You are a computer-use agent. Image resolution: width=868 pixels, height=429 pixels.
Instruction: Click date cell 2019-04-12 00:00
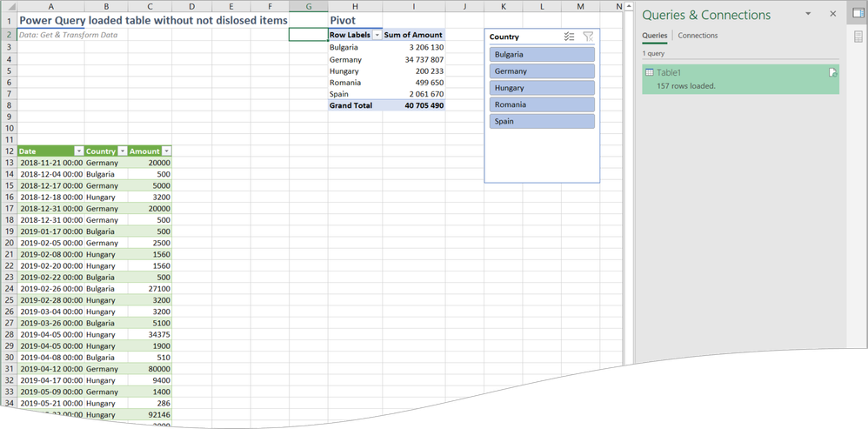[51, 369]
